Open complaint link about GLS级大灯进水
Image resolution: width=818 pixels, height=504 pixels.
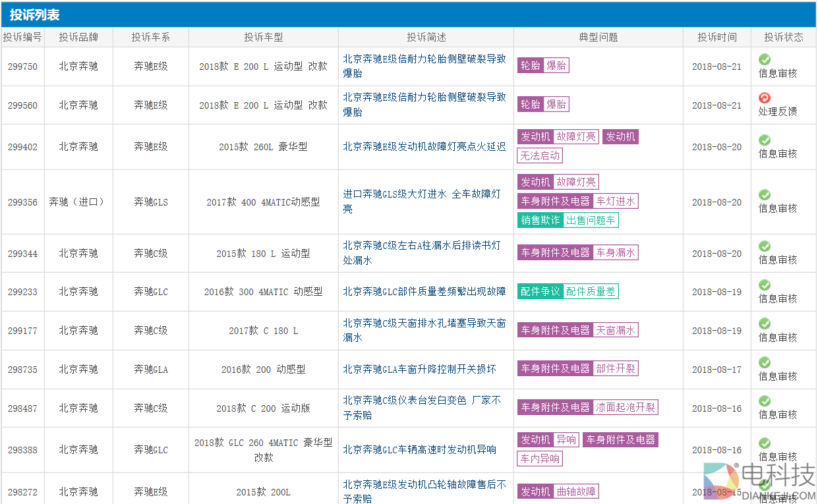pyautogui.click(x=421, y=202)
